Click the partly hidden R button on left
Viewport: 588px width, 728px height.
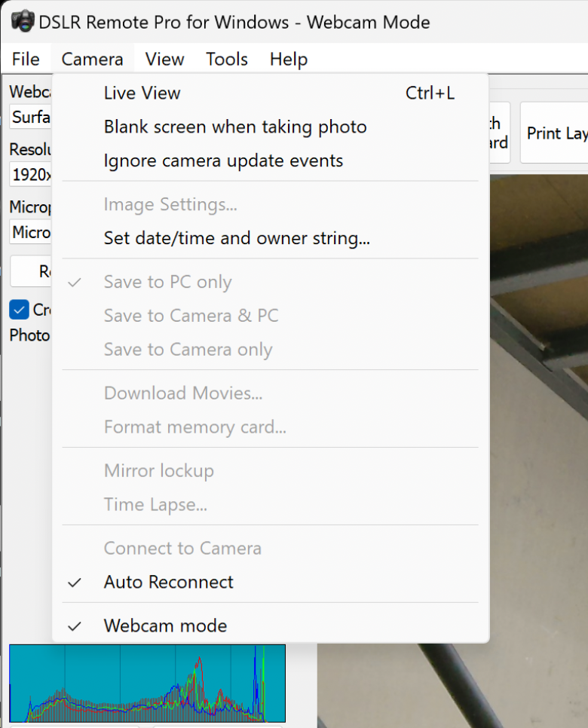click(31, 271)
